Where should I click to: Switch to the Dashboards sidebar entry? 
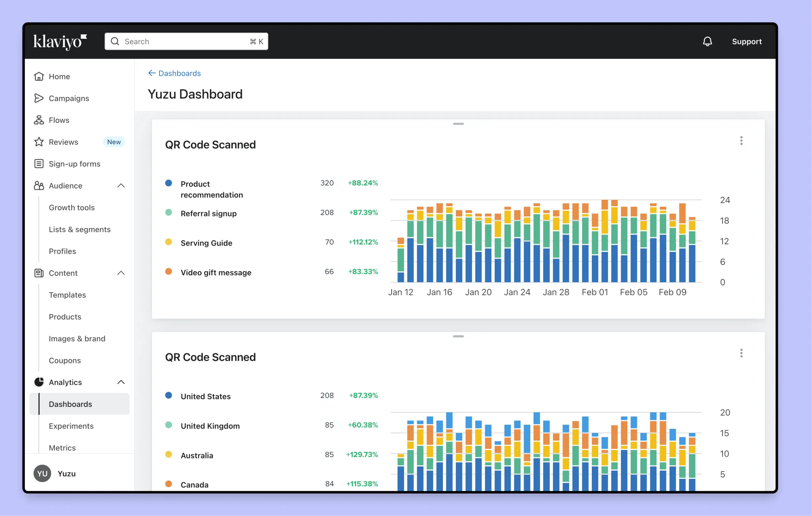(x=70, y=404)
